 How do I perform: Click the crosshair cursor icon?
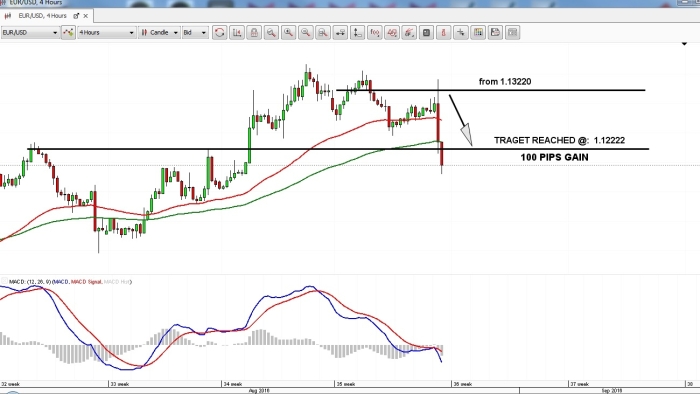pyautogui.click(x=461, y=33)
